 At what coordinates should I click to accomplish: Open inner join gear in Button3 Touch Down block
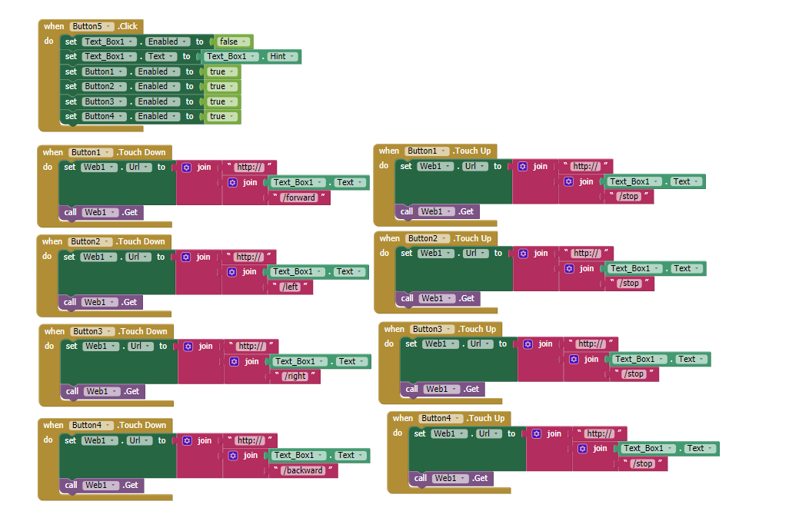click(x=235, y=361)
